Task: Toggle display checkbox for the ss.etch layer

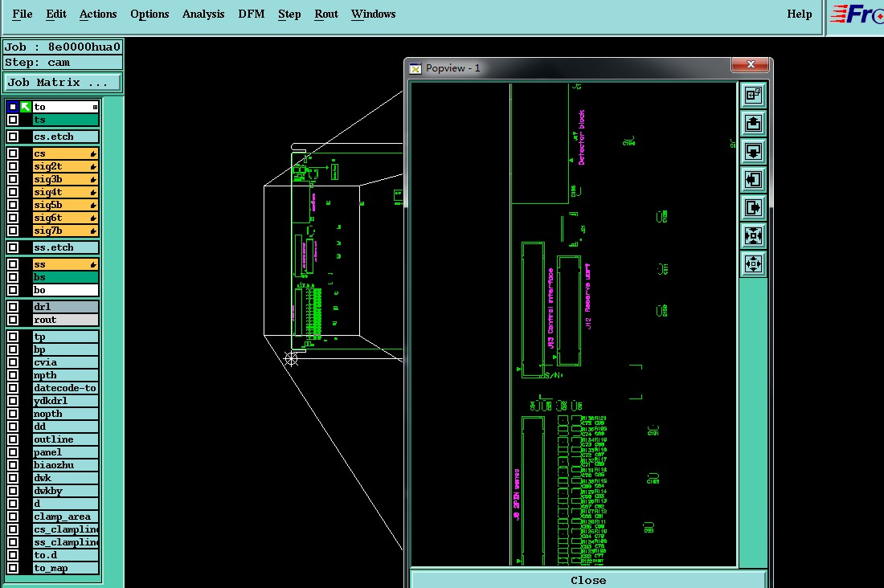Action: pyautogui.click(x=12, y=247)
